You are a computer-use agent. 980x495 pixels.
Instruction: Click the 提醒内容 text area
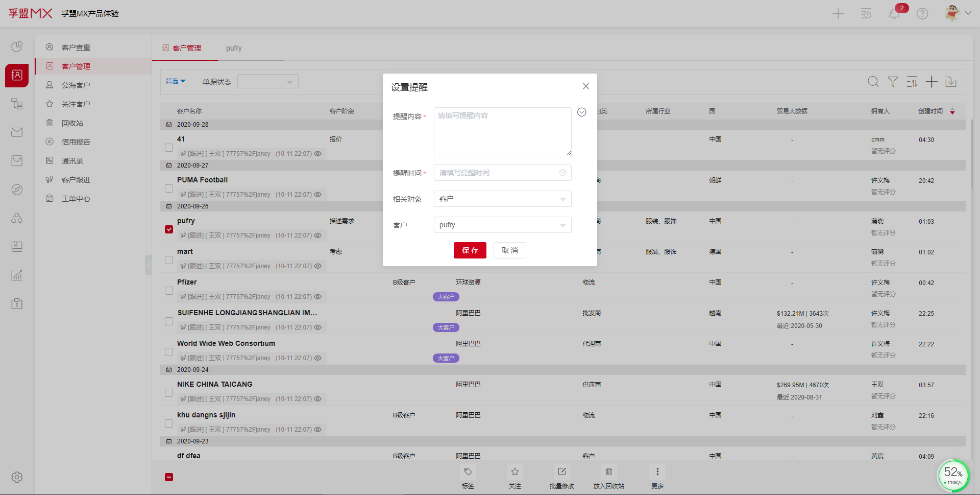(502, 132)
